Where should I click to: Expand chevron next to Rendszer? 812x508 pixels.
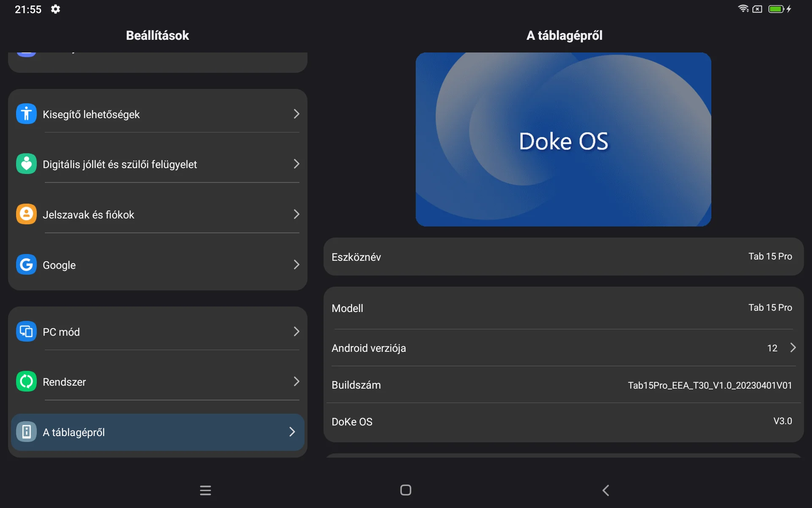(296, 381)
